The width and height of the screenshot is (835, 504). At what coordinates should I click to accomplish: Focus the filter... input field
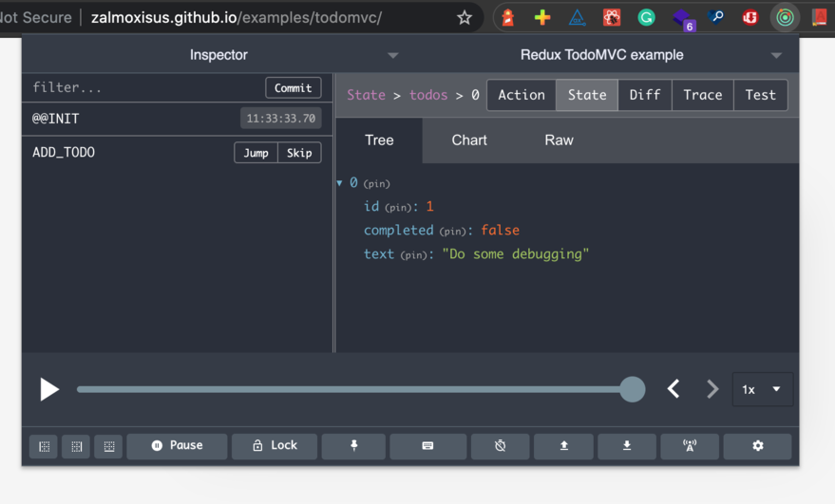click(x=143, y=88)
